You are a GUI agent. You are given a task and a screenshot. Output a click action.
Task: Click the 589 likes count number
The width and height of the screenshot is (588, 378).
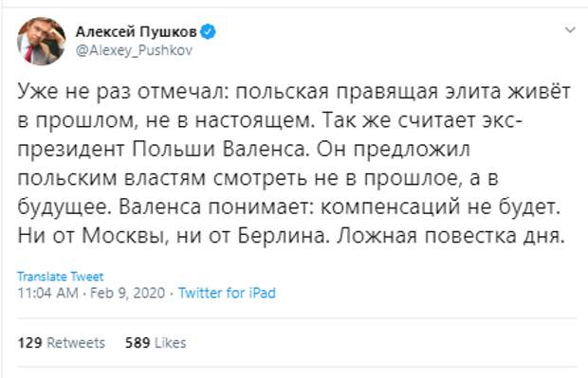coord(138,343)
